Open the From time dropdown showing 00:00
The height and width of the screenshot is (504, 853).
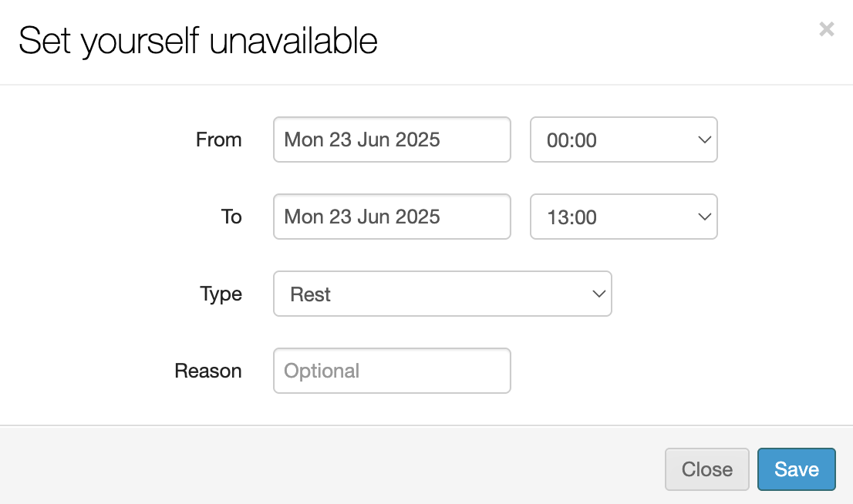623,139
